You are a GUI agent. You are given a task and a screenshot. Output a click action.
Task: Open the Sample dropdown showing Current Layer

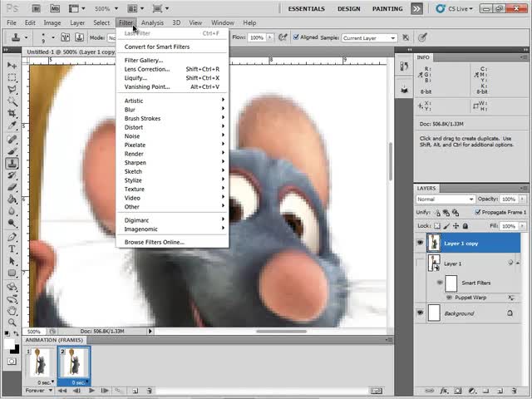pyautogui.click(x=369, y=38)
